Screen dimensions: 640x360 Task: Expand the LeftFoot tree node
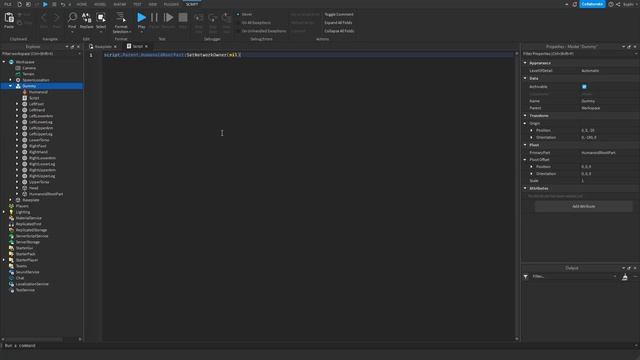(17, 104)
